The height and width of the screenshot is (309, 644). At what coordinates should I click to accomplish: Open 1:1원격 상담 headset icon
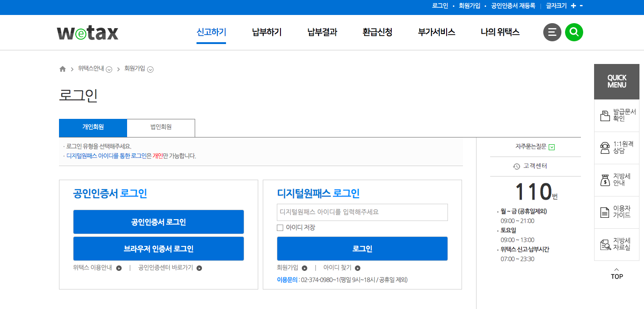point(605,148)
